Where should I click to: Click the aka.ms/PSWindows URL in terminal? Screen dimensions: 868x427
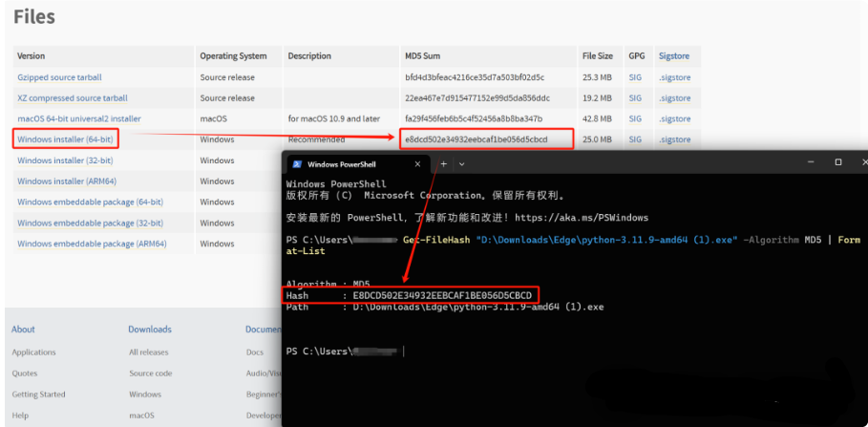582,218
